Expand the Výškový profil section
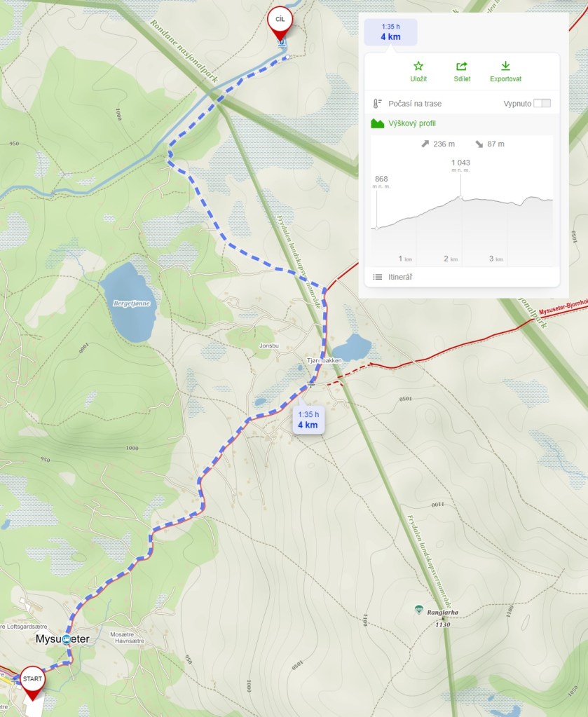This screenshot has width=588, height=717. point(462,123)
